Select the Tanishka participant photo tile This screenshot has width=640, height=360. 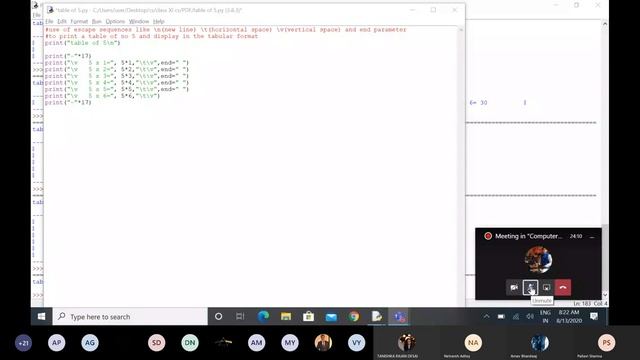coord(407,342)
